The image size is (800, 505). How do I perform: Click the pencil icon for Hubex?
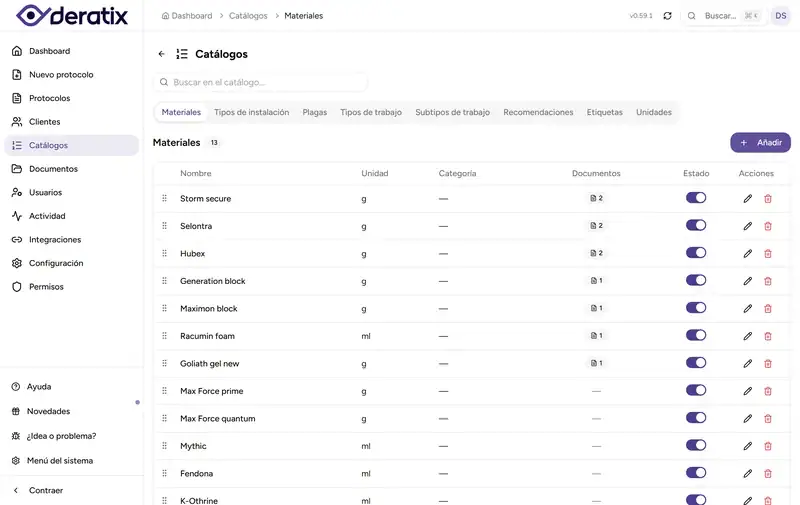[747, 254]
